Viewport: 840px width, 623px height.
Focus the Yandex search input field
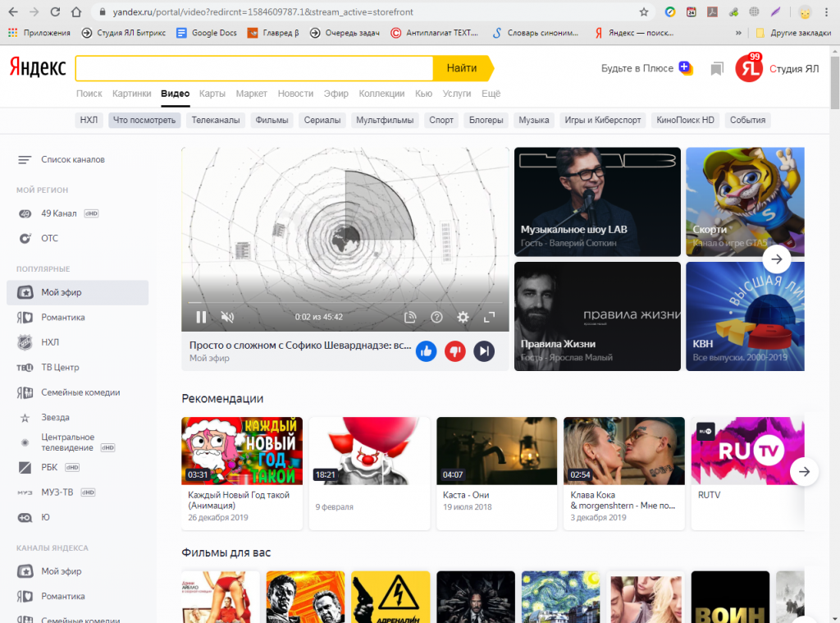[x=254, y=68]
